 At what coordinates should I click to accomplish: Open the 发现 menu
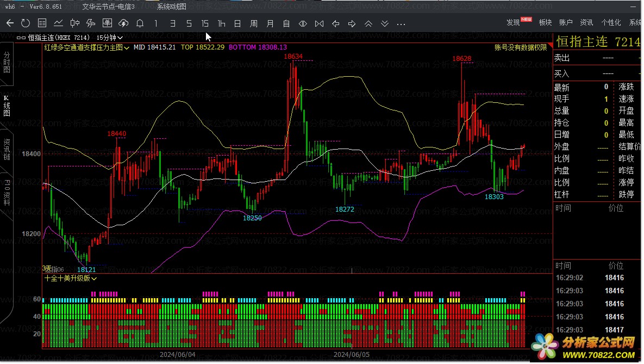click(x=513, y=23)
